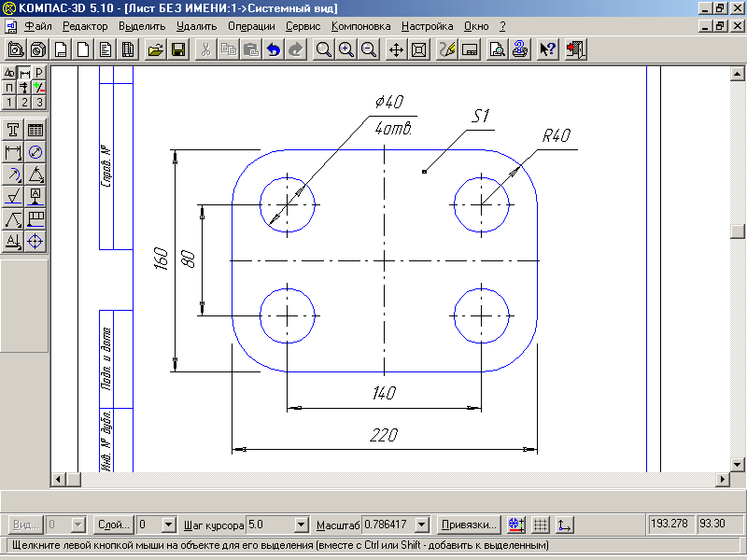This screenshot has height=560, width=747.
Task: Click horizontal scrollbar right arrow
Action: pyautogui.click(x=723, y=479)
